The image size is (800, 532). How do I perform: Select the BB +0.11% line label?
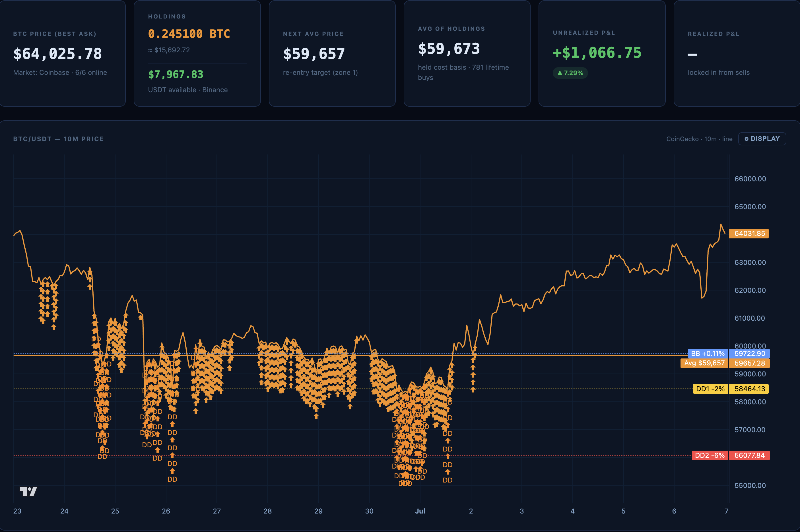708,354
